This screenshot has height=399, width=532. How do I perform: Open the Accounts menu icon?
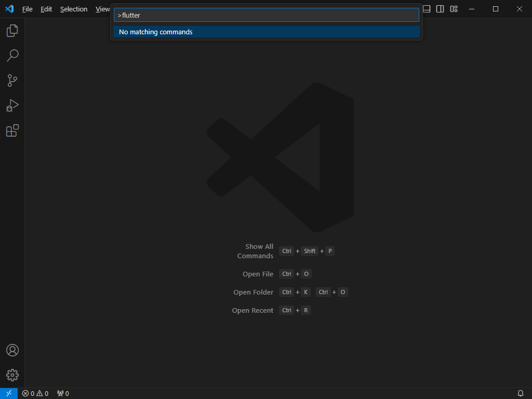12,350
